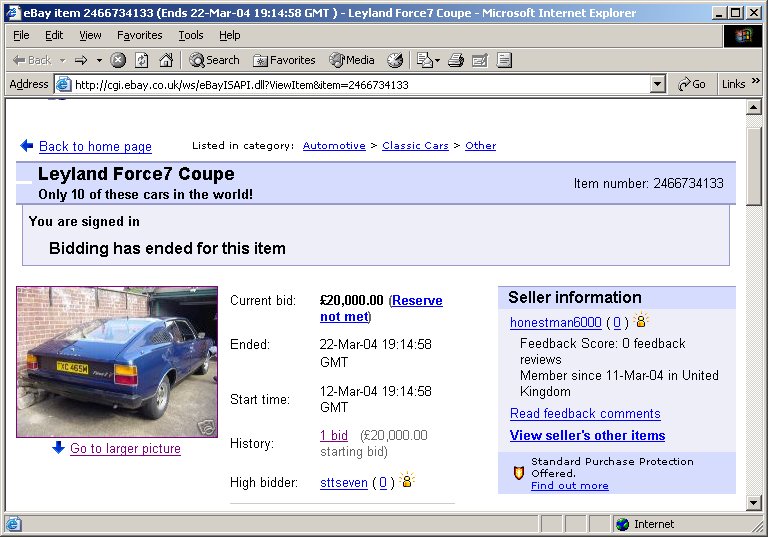Click new user icon beside honestman6000
The image size is (768, 537).
tap(641, 320)
